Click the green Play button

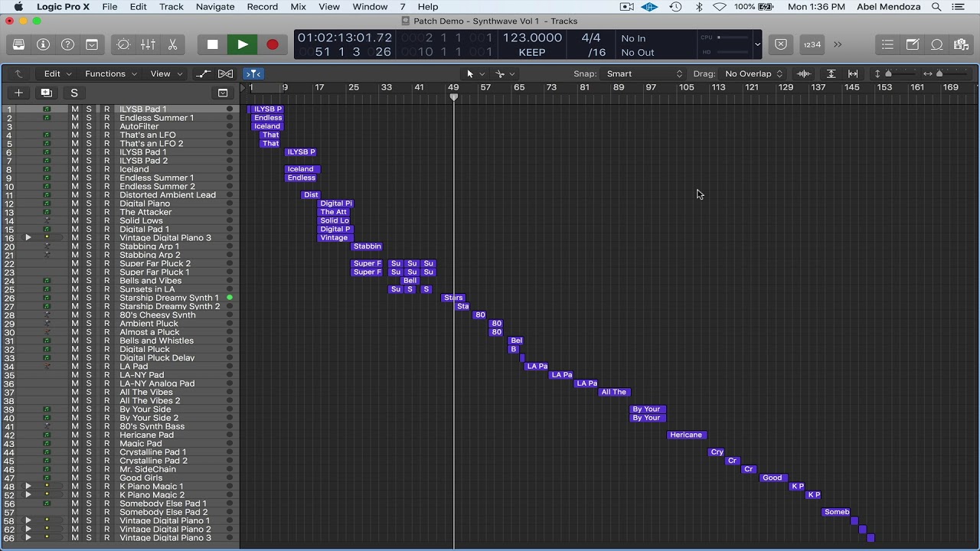pyautogui.click(x=243, y=44)
